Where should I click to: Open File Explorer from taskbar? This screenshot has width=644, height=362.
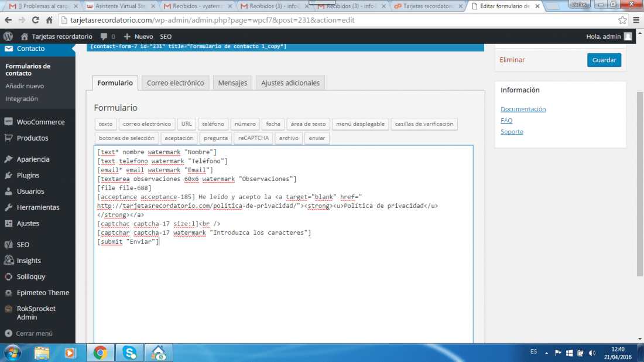click(x=42, y=353)
